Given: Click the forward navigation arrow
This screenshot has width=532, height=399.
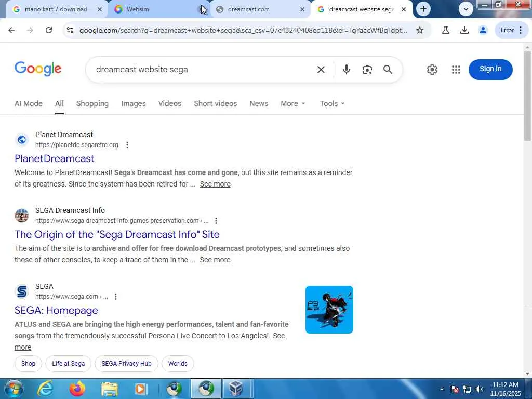Looking at the screenshot, I should pos(30,30).
